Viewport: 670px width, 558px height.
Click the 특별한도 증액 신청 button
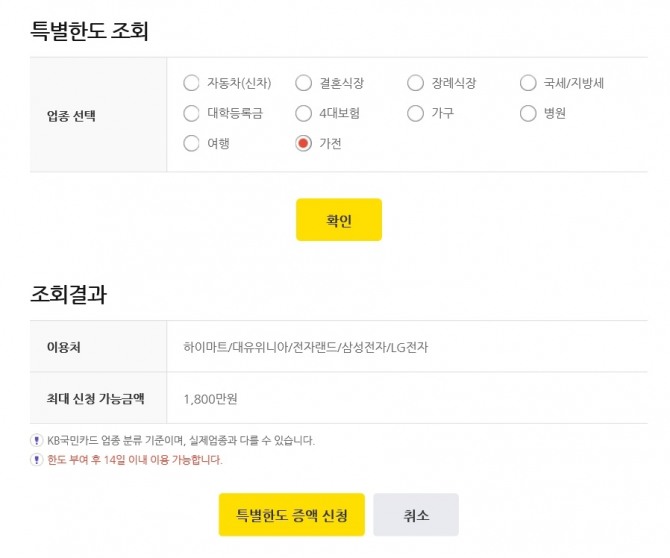coord(292,515)
